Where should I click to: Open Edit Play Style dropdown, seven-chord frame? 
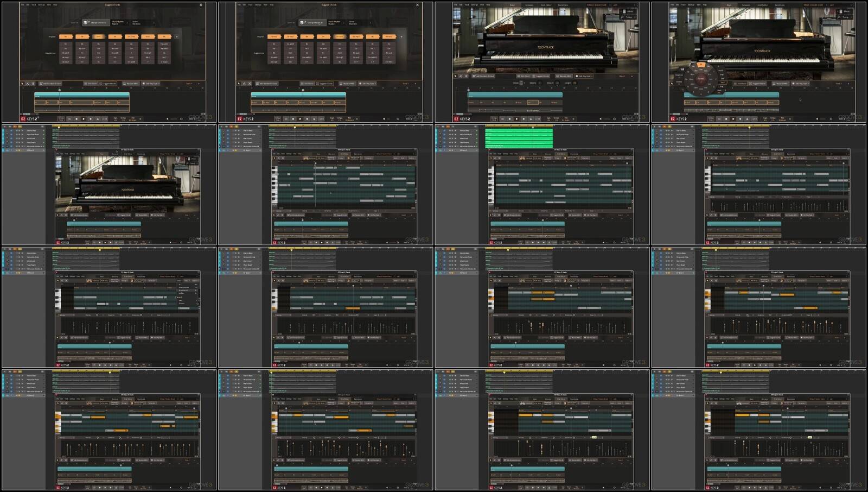click(151, 84)
